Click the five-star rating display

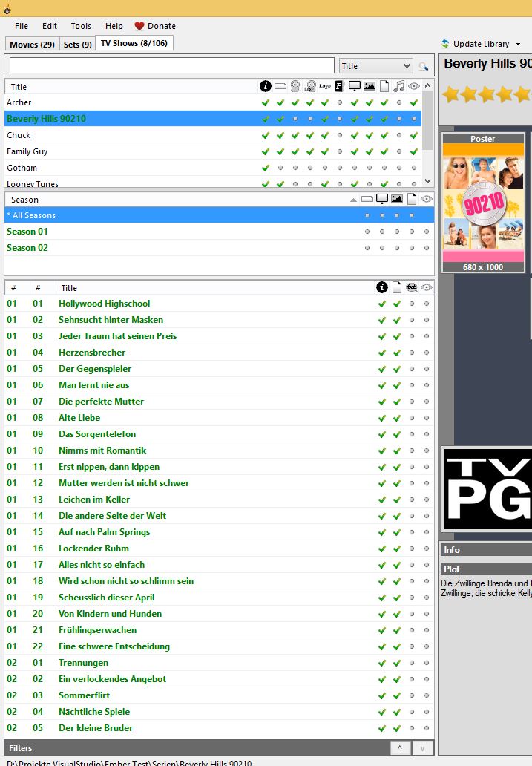coord(487,94)
